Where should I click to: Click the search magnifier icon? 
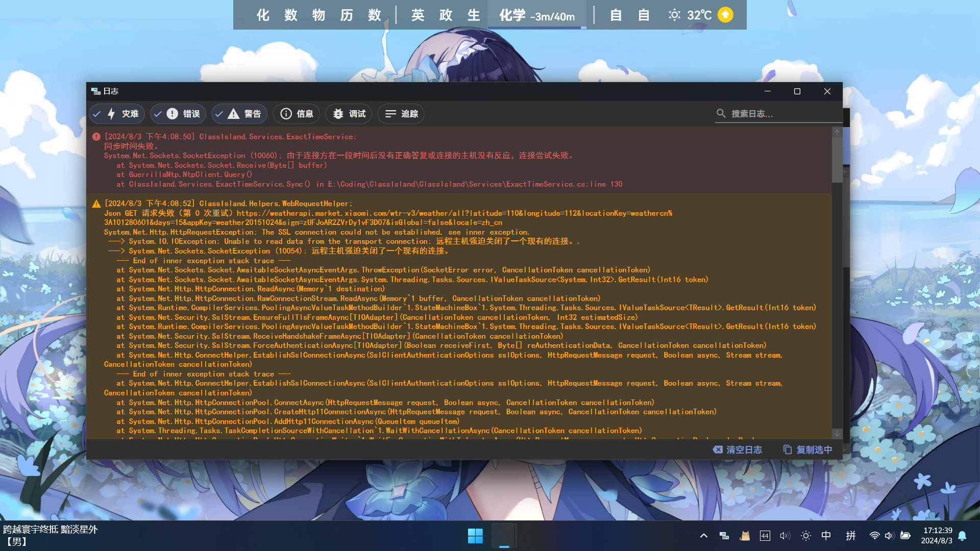coord(721,113)
